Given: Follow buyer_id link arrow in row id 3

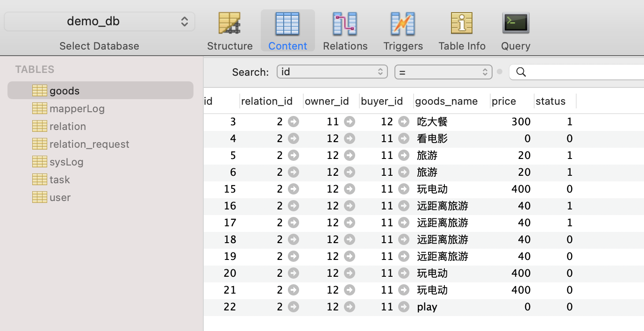Looking at the screenshot, I should click(404, 122).
